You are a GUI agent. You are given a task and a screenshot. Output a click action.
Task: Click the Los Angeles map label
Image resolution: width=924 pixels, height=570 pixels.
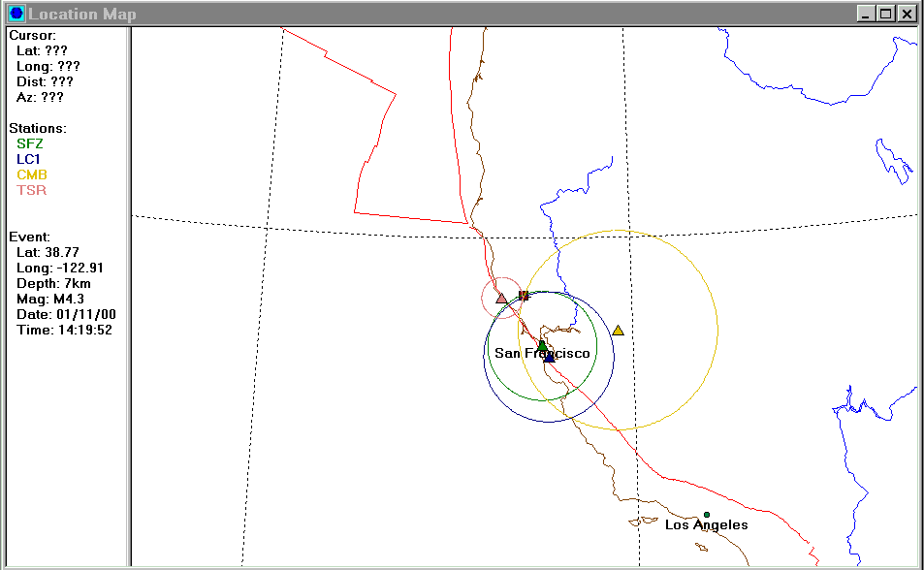(707, 524)
